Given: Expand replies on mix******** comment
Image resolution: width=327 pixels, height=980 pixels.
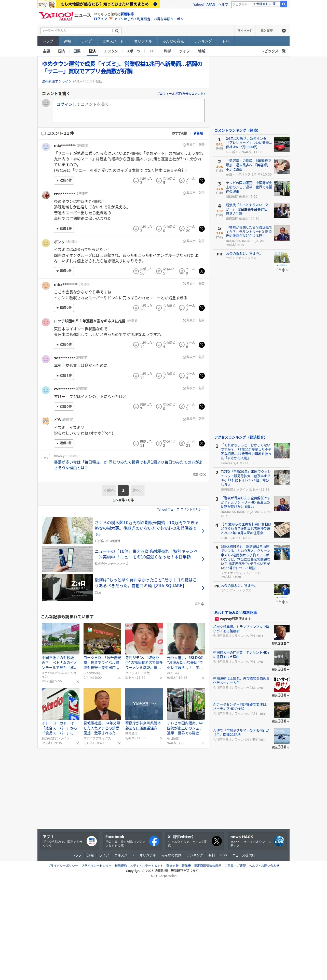Looking at the screenshot, I should coord(64,180).
